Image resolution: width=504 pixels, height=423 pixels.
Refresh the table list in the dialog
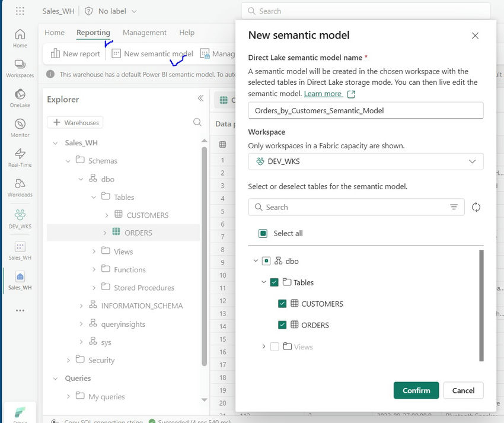point(477,207)
